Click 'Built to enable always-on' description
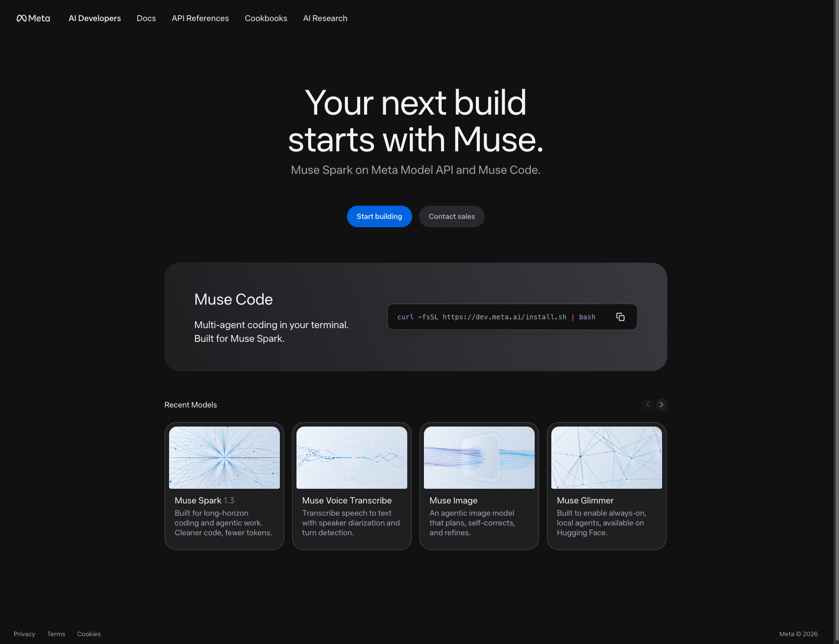The height and width of the screenshot is (644, 839). coord(601,523)
